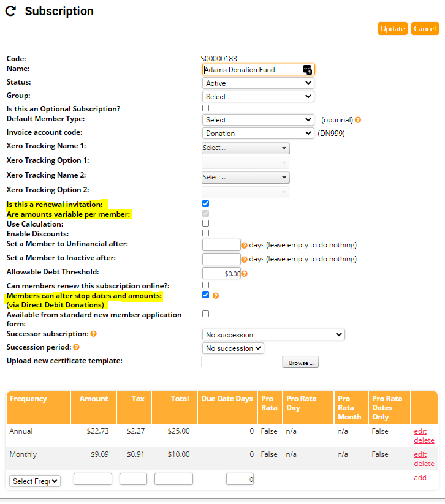Click the password manager icon in Name field
The height and width of the screenshot is (504, 445).
308,70
